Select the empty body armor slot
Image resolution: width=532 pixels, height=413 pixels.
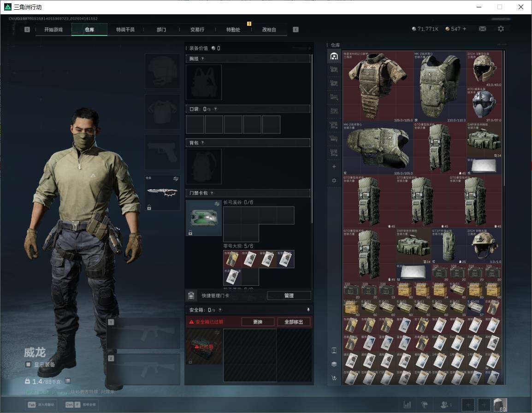163,112
